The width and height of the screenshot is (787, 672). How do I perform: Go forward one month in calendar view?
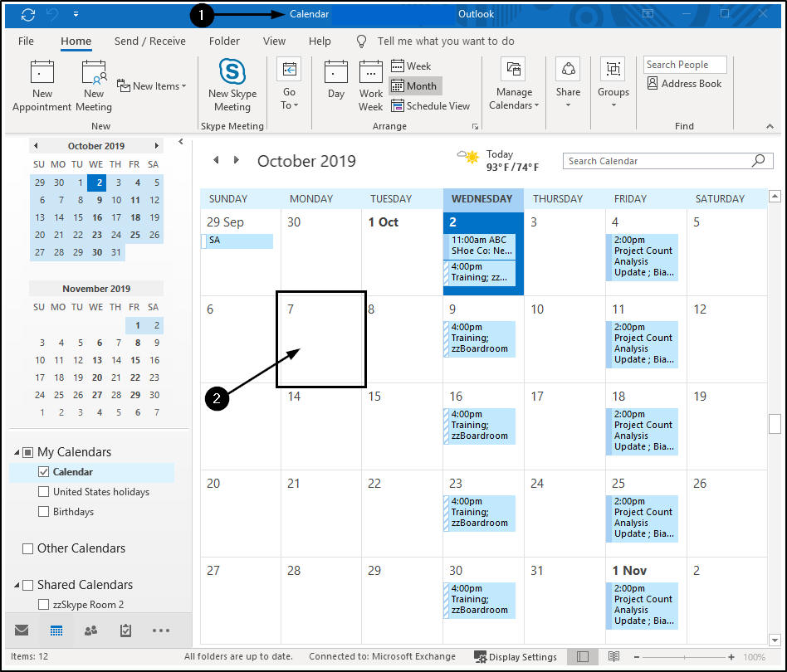tap(237, 160)
